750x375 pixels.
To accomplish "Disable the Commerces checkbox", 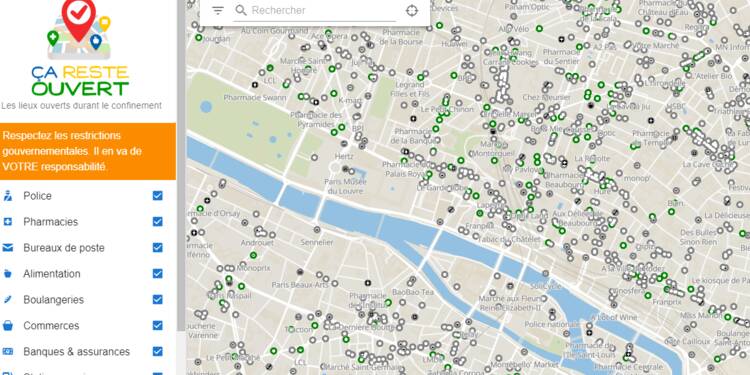I will [157, 325].
